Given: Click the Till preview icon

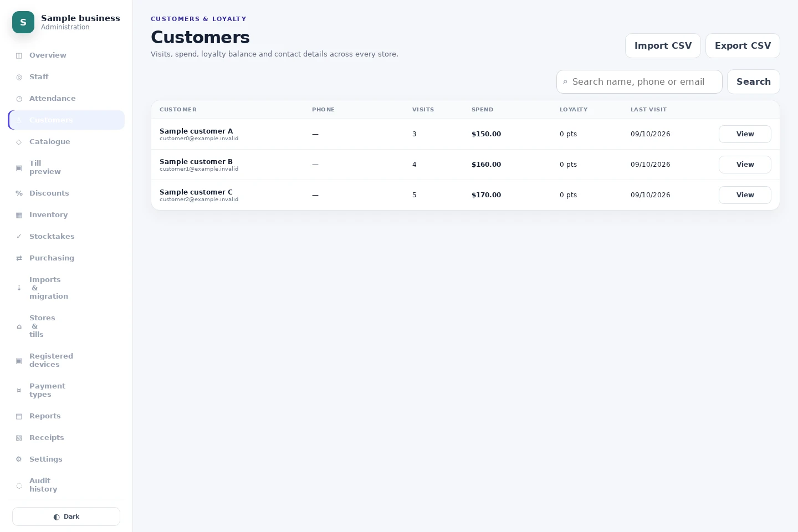Looking at the screenshot, I should pos(19,167).
